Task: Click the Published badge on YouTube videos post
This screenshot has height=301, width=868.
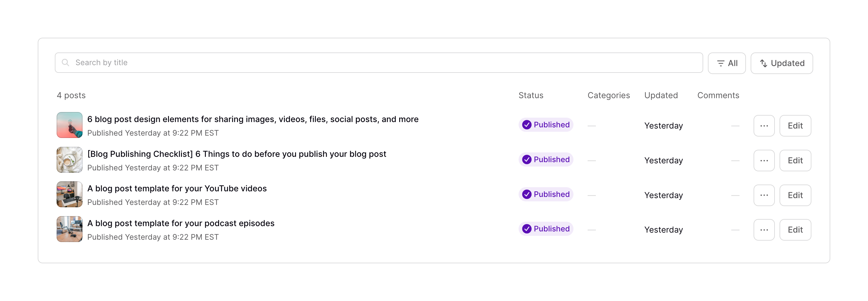Action: 545,194
